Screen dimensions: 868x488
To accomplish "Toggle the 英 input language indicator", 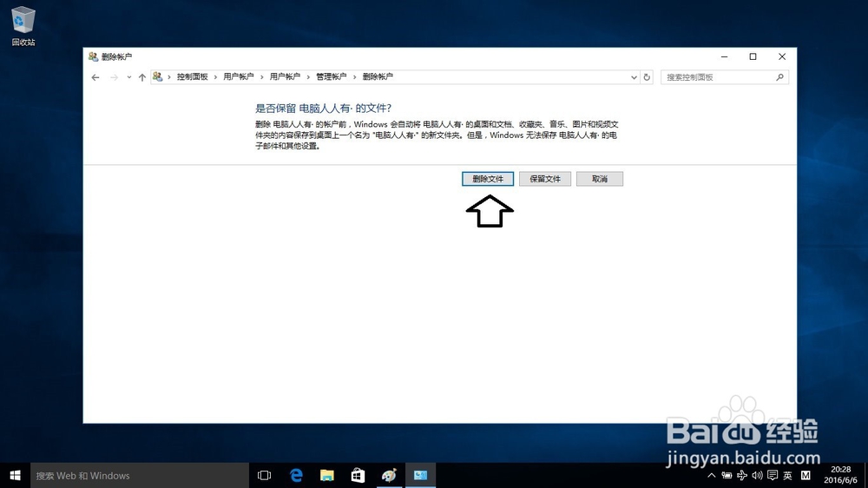I will 788,475.
